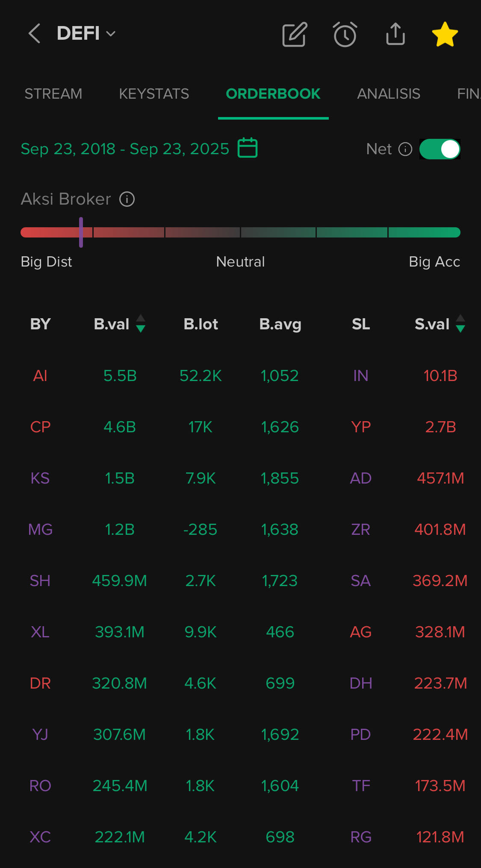Turn off the Net toggle switch
The width and height of the screenshot is (481, 868).
pyautogui.click(x=440, y=149)
